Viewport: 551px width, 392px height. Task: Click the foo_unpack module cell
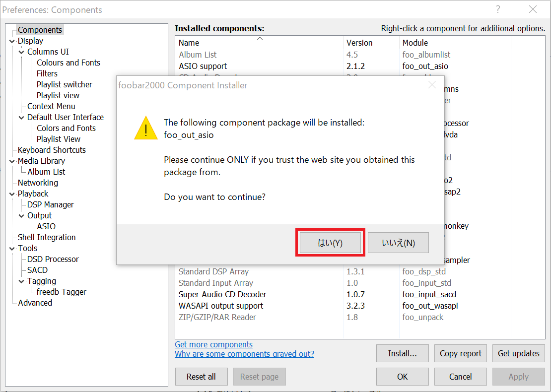click(423, 317)
